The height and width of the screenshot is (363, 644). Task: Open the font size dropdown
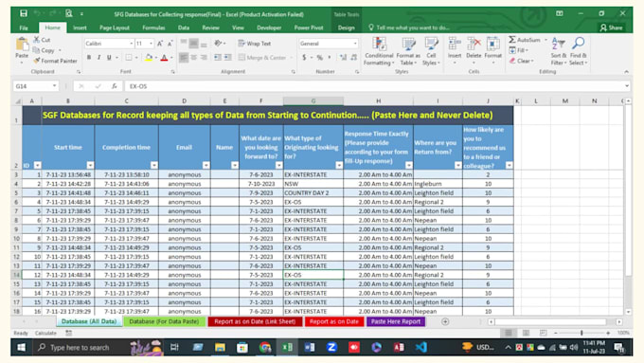tap(152, 44)
